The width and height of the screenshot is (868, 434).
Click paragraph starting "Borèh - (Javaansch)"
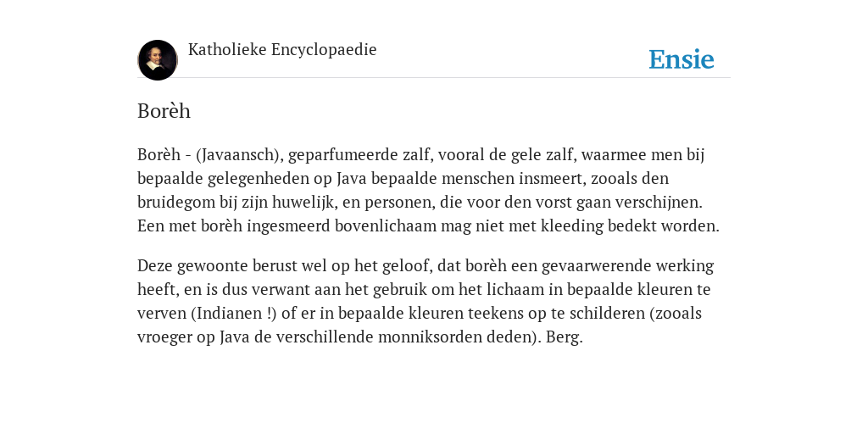coord(428,190)
